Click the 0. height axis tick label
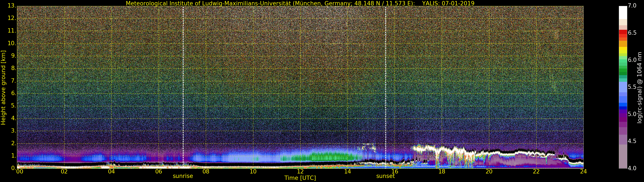Viewport: 644px width, 182px height. (14, 168)
